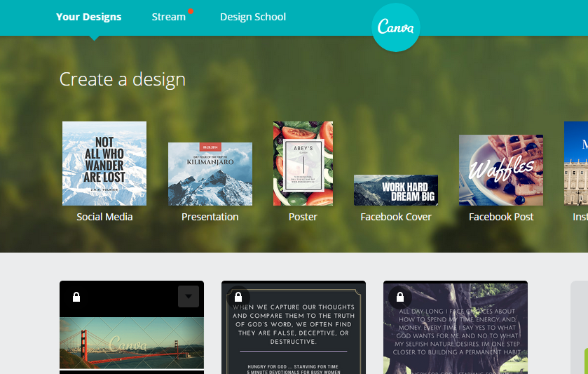
Task: Click the Facebook Post label
Action: [x=501, y=217]
